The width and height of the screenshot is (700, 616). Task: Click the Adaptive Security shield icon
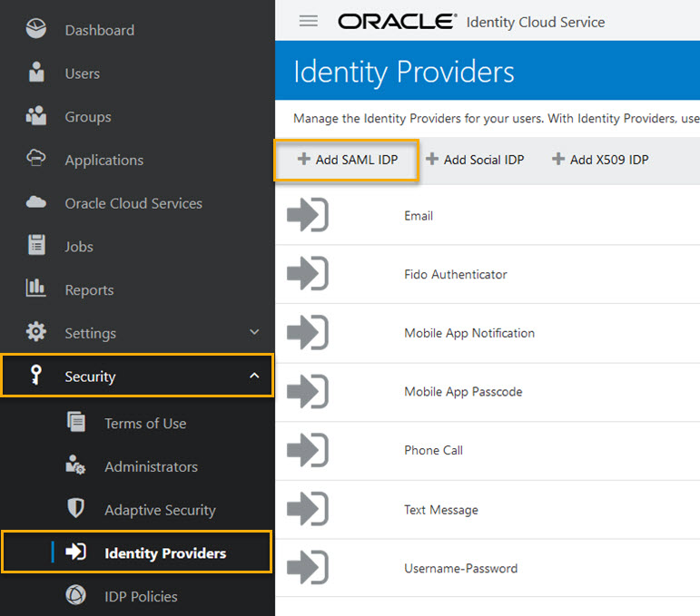[76, 509]
